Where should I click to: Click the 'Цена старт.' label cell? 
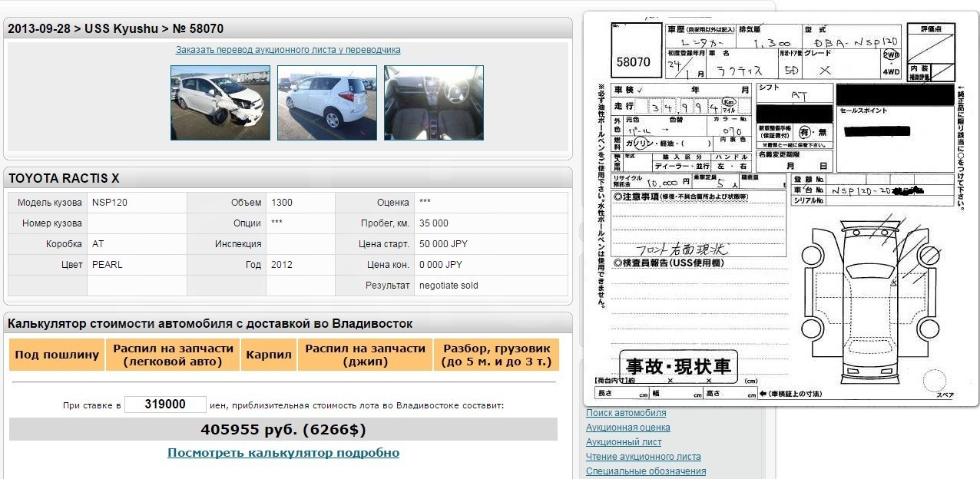pos(375,244)
